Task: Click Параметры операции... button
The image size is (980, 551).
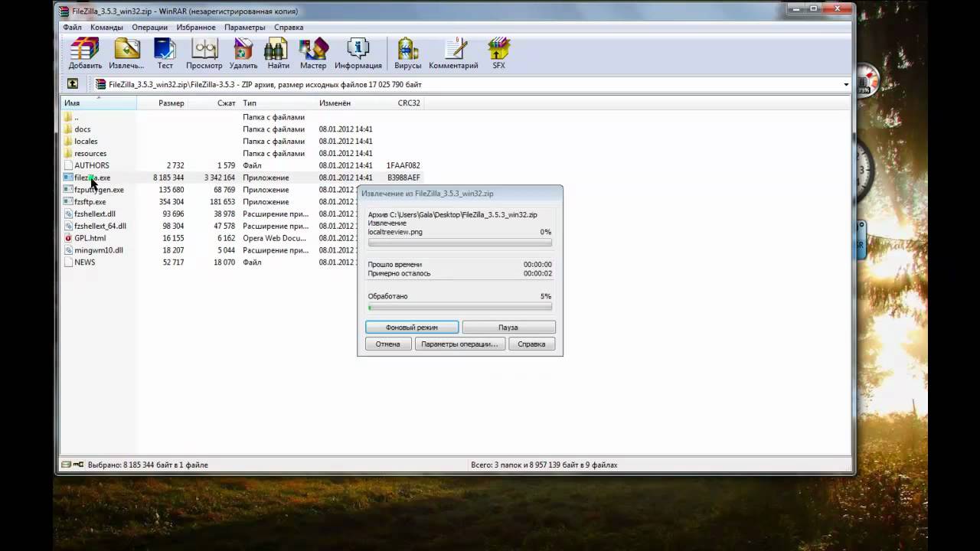Action: click(459, 344)
